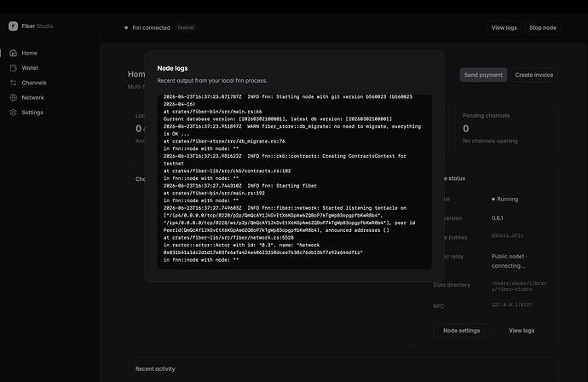This screenshot has width=588, height=382.
Task: Select the Settings menu label
Action: coord(32,113)
